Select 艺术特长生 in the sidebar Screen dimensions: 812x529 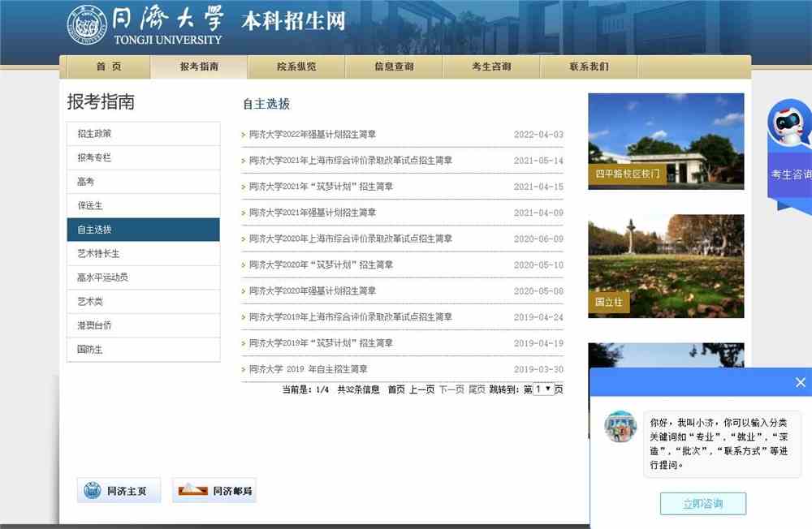point(144,254)
